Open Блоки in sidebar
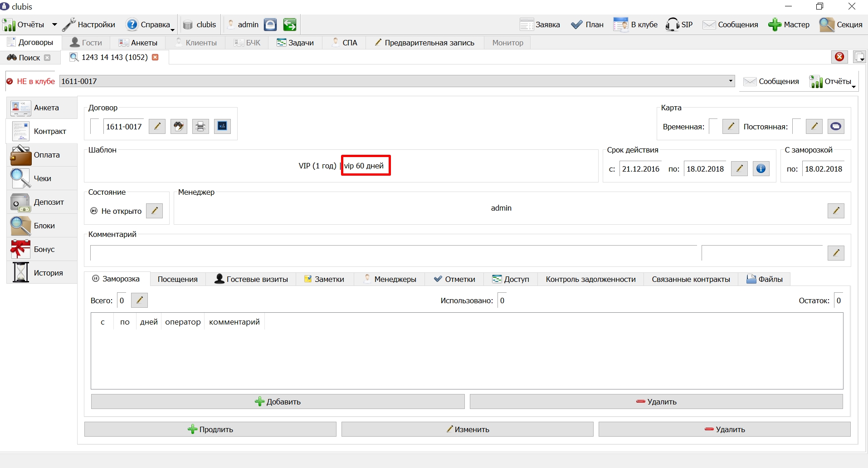The width and height of the screenshot is (868, 468). coord(42,226)
